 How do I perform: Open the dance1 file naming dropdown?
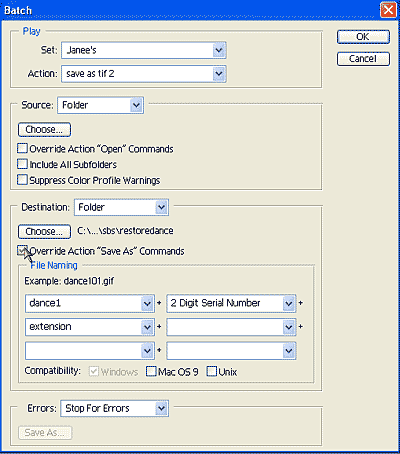90,303
